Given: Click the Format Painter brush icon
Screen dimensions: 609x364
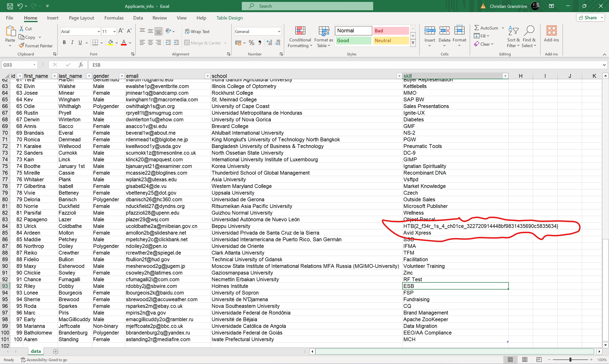Looking at the screenshot, I should pyautogui.click(x=22, y=46).
